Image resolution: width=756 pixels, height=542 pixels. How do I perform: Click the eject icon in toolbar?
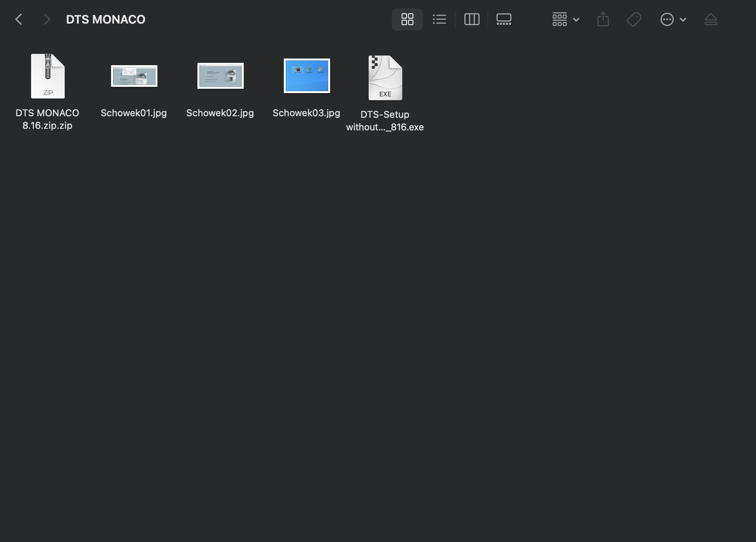click(710, 19)
